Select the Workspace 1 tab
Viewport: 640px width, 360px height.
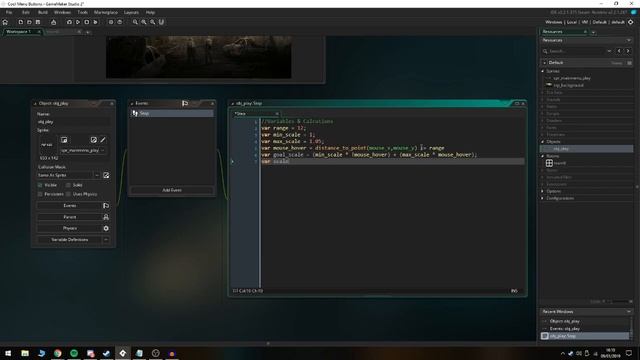(18, 32)
